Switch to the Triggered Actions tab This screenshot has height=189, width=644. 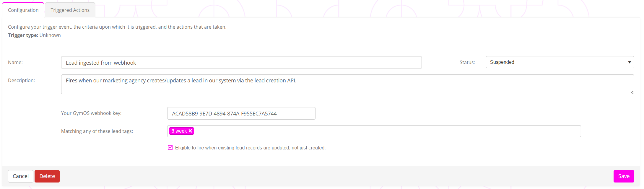[70, 10]
